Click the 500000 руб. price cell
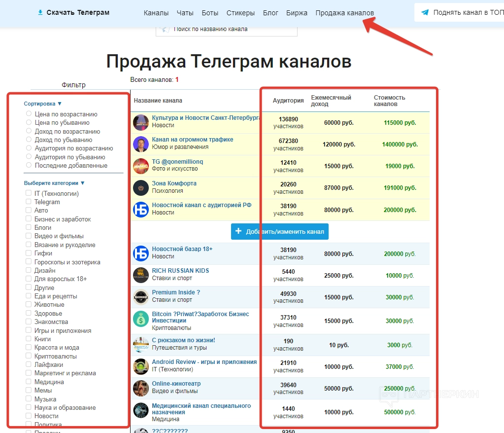504x433 pixels. 400,412
